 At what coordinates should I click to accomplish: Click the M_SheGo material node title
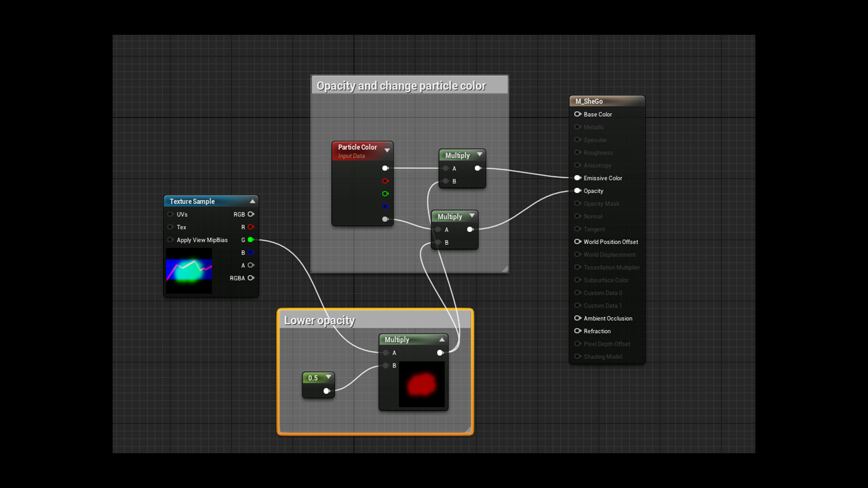tap(589, 101)
